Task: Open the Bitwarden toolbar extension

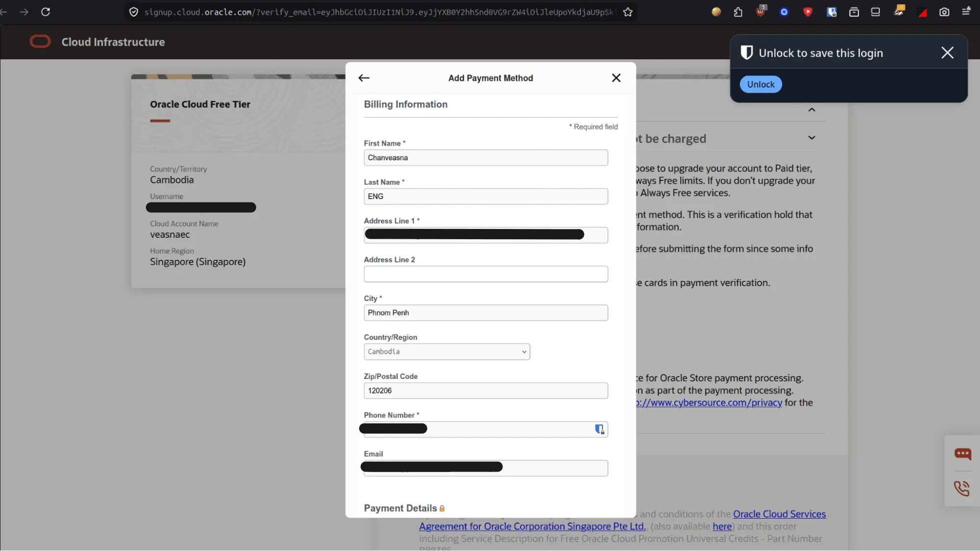Action: click(831, 12)
